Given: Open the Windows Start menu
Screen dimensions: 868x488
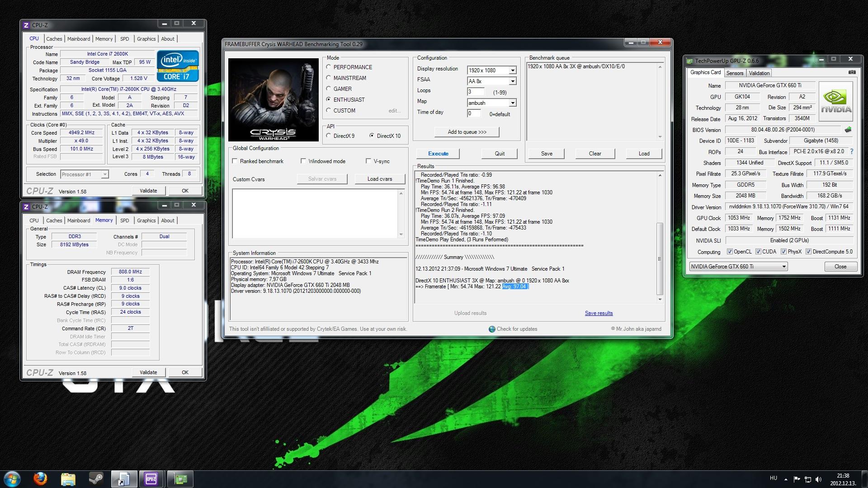Looking at the screenshot, I should (x=12, y=479).
